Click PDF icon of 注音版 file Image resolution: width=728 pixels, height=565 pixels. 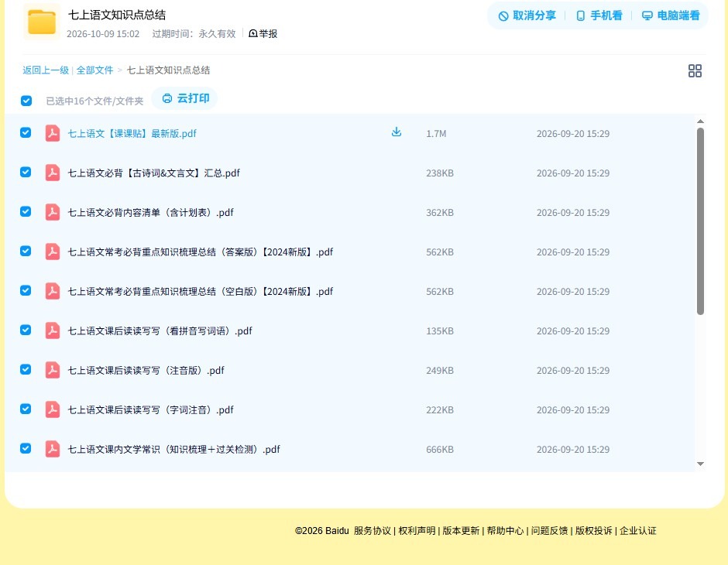click(x=52, y=370)
